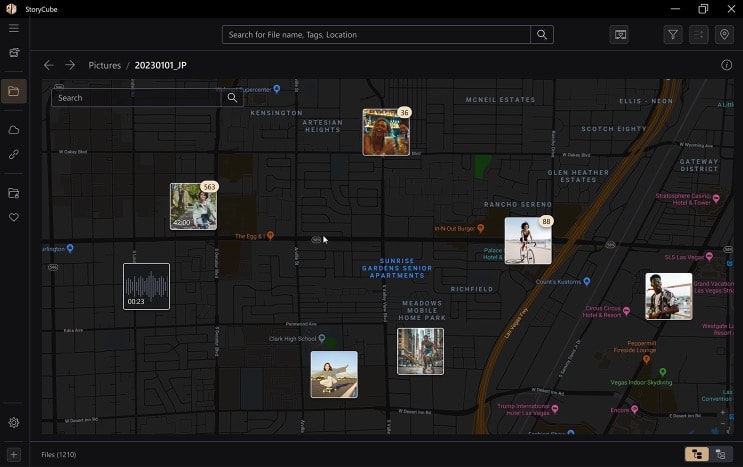Open the link icon in the sidebar
Screen dimensions: 743x467
point(14,155)
